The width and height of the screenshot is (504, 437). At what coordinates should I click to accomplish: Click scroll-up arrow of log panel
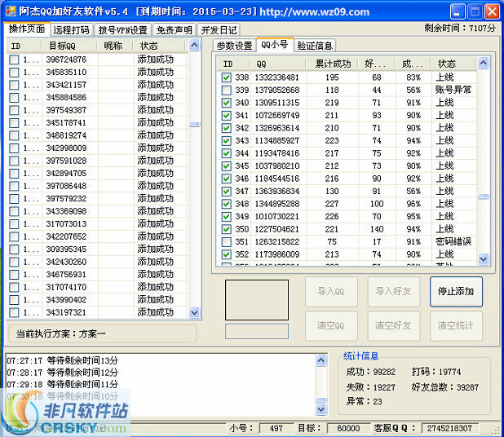point(321,360)
